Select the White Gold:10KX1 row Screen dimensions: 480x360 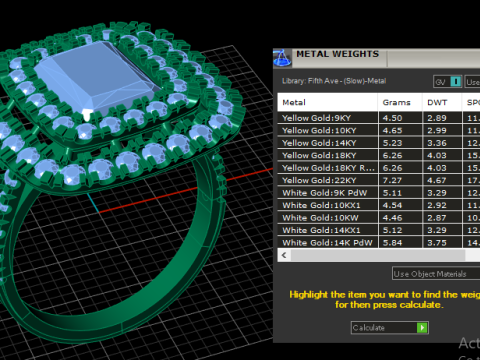click(x=379, y=205)
